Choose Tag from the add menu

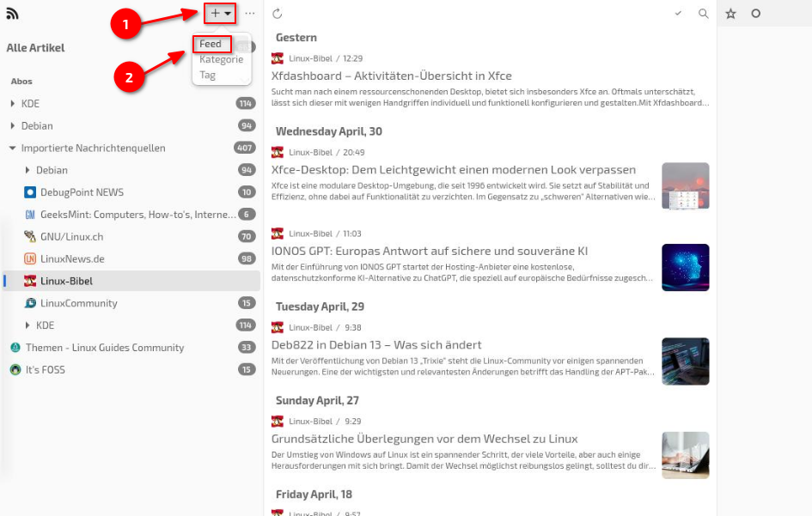click(208, 75)
